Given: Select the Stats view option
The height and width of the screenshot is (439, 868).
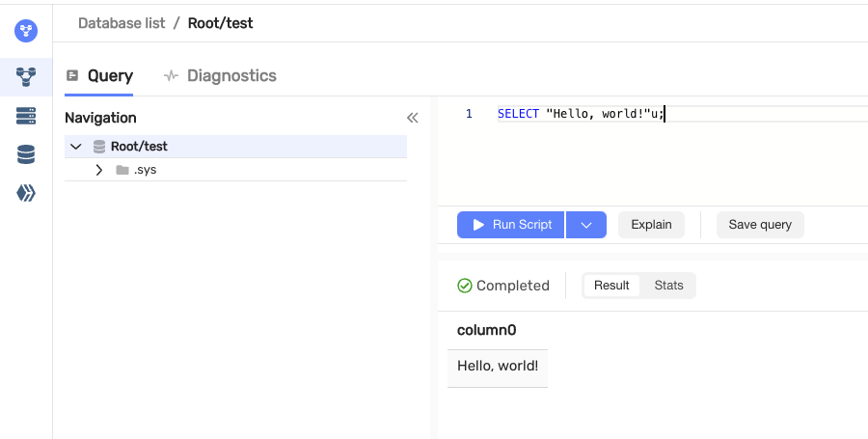Looking at the screenshot, I should pos(668,286).
